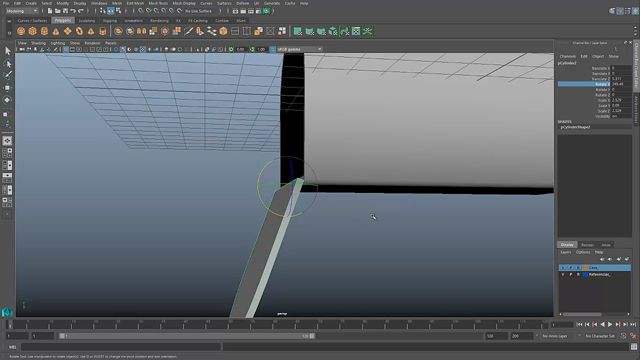Click the Redo arrow icon

(x=81, y=11)
